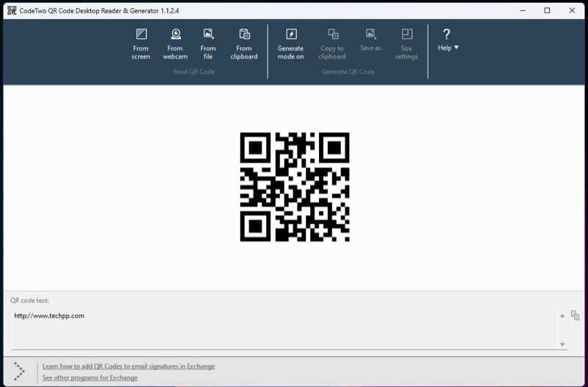Viewport: 588px width, 387px height.
Task: Read QR code From clipboard icon
Action: [244, 35]
